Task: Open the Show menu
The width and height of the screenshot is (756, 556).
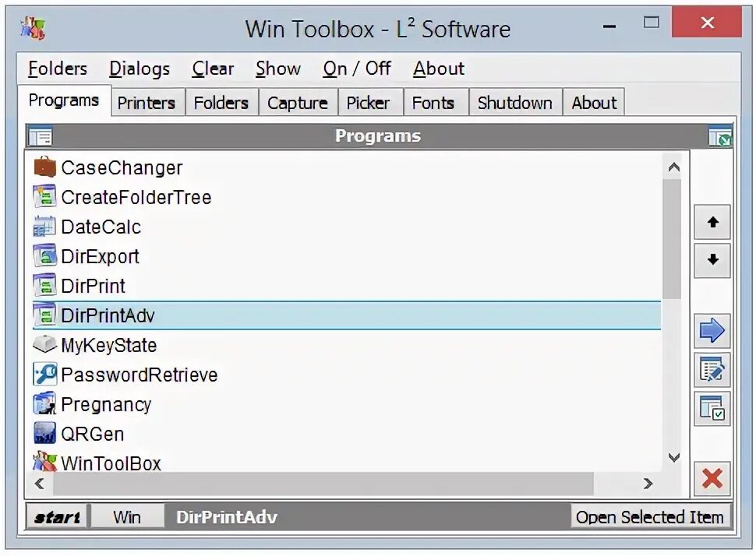Action: tap(278, 69)
